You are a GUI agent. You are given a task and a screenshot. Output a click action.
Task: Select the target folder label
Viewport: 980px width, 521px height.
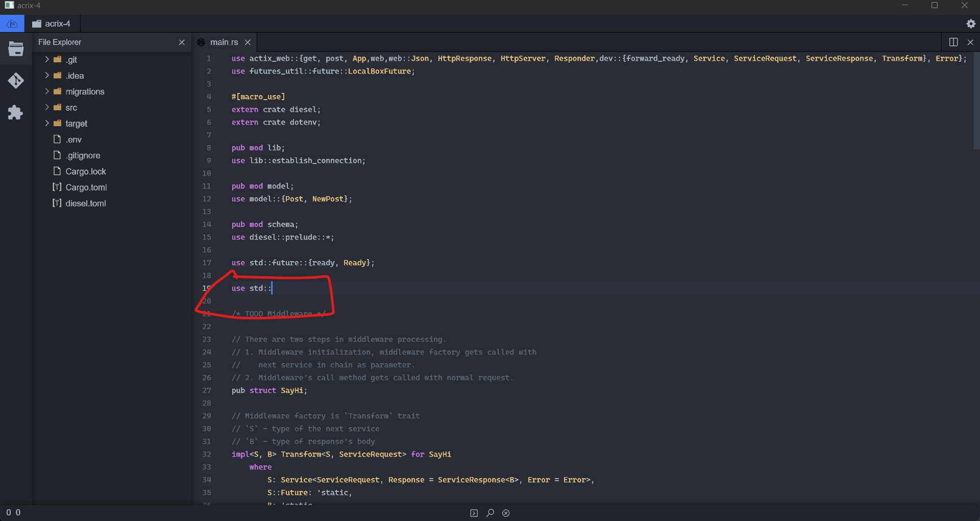76,124
